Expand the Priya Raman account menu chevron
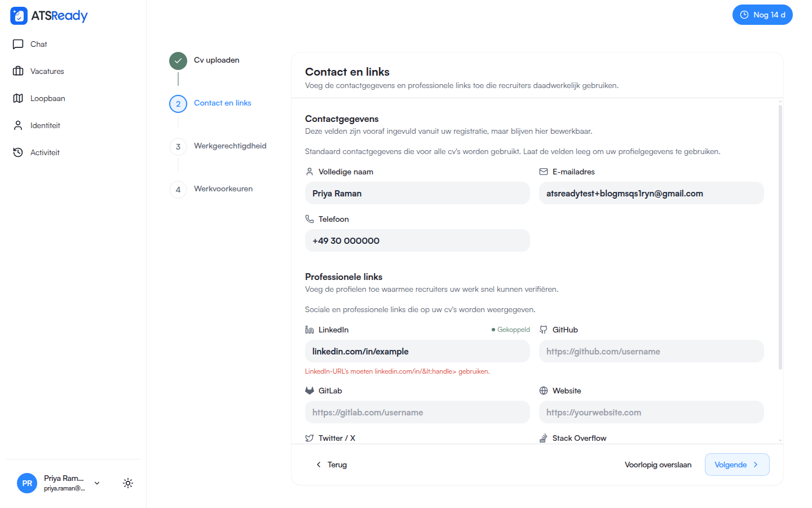This screenshot has height=508, width=812. pyautogui.click(x=97, y=483)
